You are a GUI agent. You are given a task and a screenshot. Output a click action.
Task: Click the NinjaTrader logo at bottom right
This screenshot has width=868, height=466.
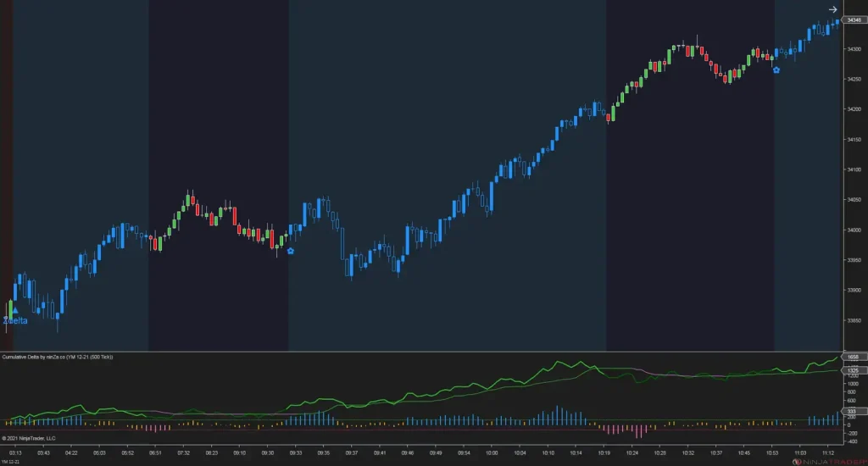(x=829, y=462)
